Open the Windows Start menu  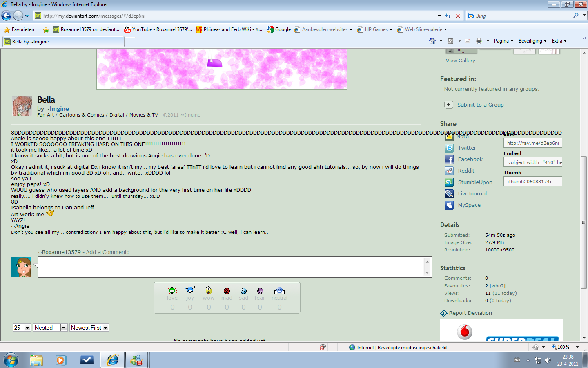point(11,360)
